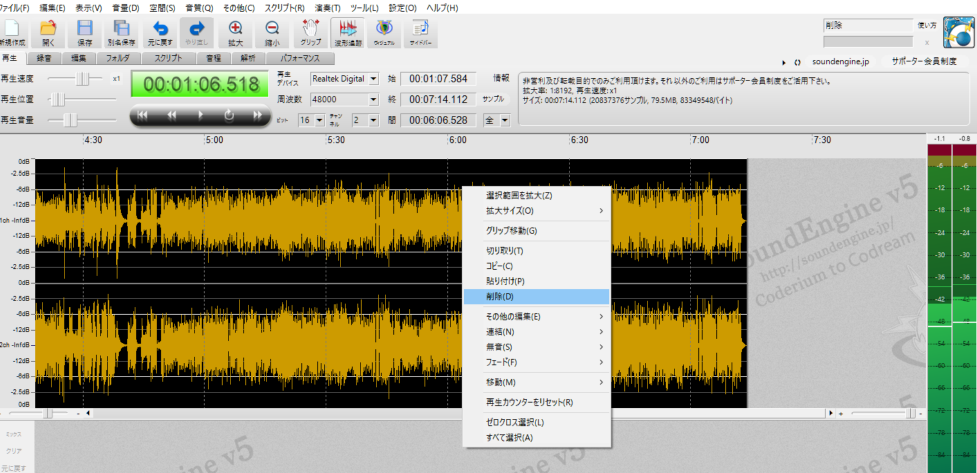Viewport: 977px width, 473px height.
Task: Click the 始 start time field
Action: pos(438,79)
